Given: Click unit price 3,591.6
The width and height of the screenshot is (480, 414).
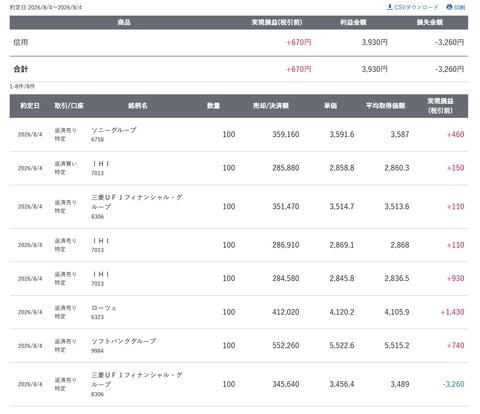Looking at the screenshot, I should coord(342,134).
